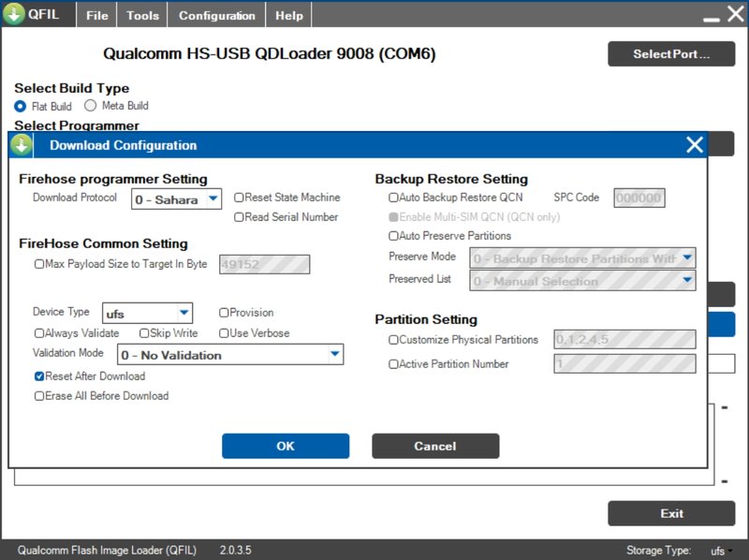
Task: Click the Cancel button
Action: click(x=435, y=446)
